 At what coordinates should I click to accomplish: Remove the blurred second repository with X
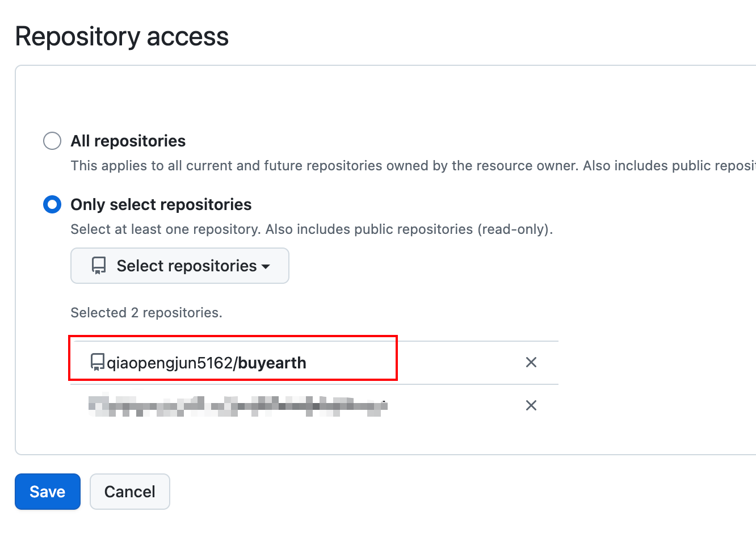tap(531, 405)
